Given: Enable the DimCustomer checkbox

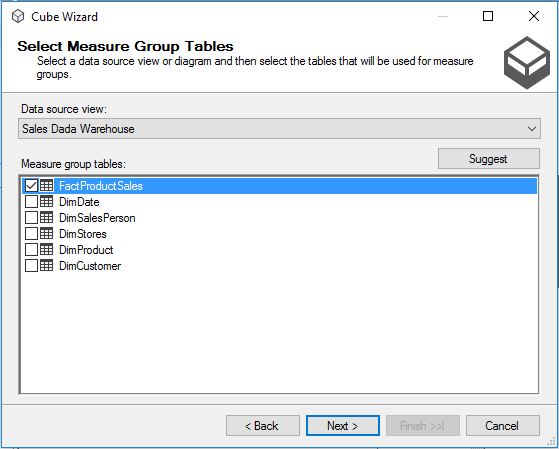Looking at the screenshot, I should pos(31,266).
